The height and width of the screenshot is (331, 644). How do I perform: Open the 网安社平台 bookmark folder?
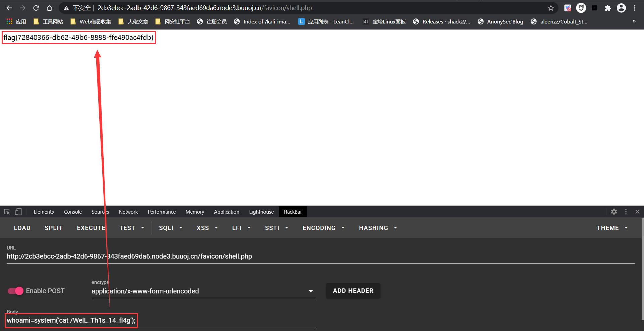[172, 21]
